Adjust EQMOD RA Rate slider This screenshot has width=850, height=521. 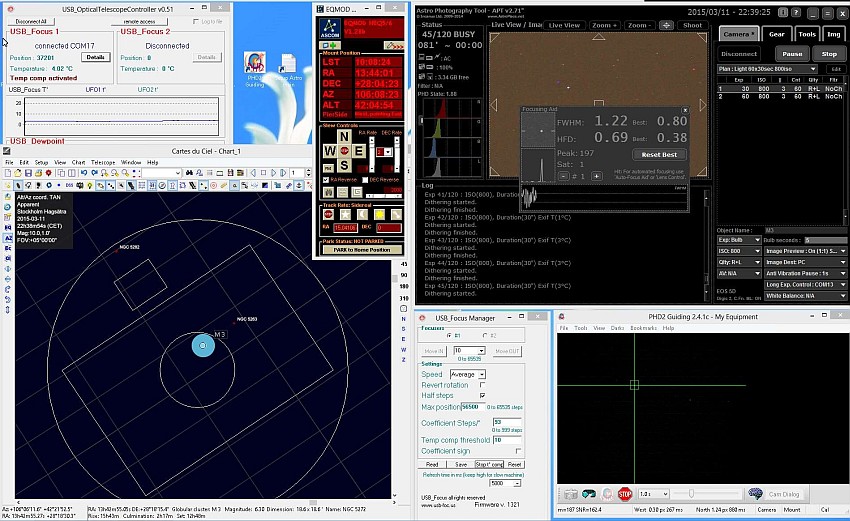pyautogui.click(x=371, y=155)
